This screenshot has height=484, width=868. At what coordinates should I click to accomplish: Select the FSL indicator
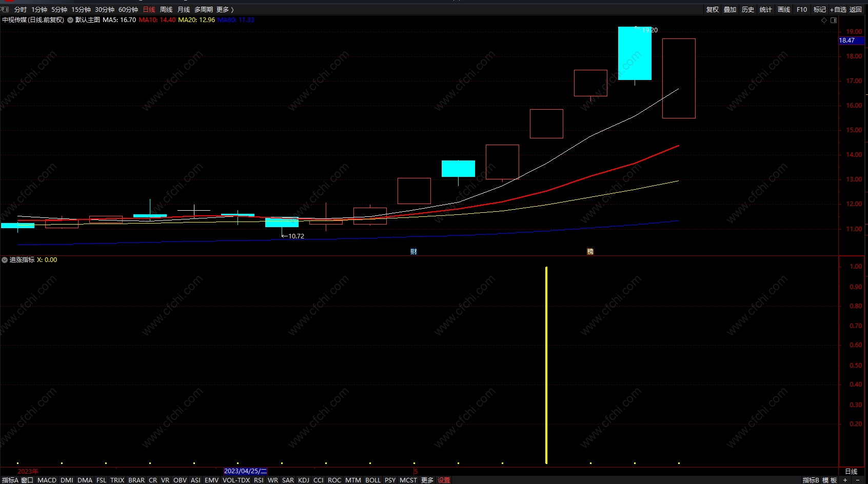[101, 480]
